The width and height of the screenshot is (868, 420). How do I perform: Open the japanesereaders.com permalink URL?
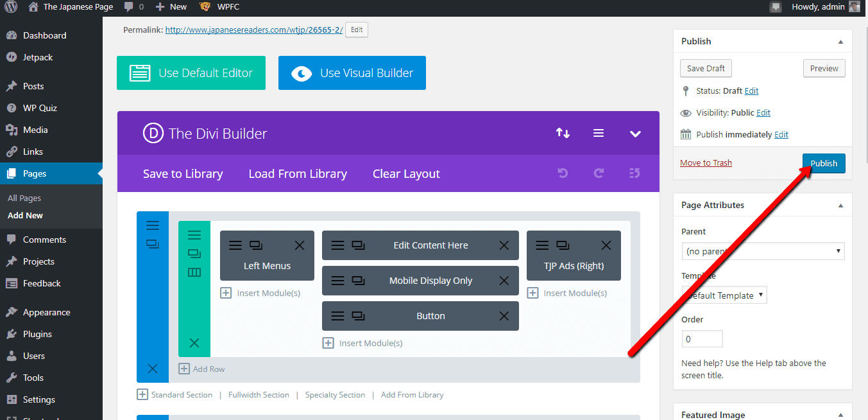coord(254,30)
